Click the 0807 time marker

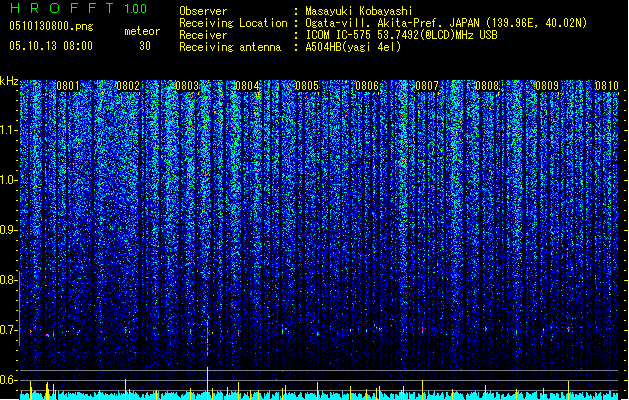tap(427, 86)
